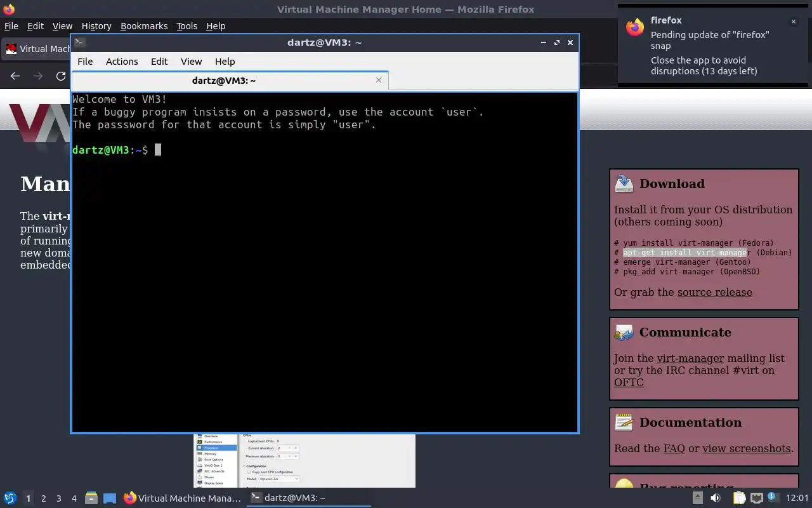Open Firefox Help menu

click(x=216, y=26)
